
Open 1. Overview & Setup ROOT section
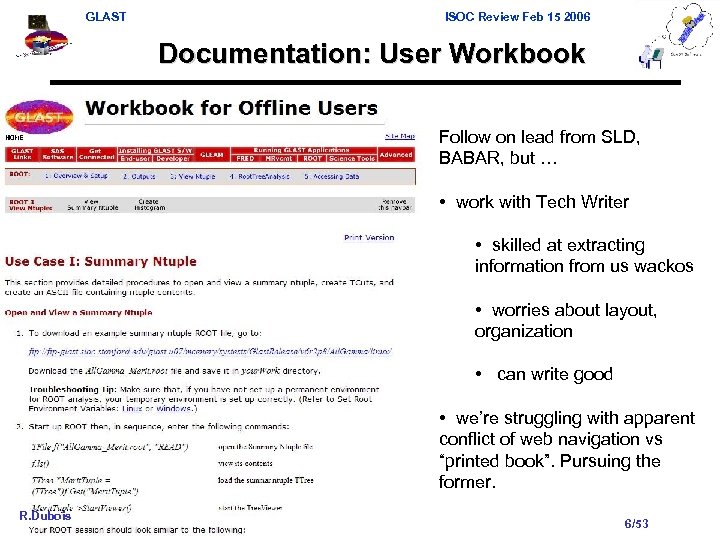coord(76,176)
